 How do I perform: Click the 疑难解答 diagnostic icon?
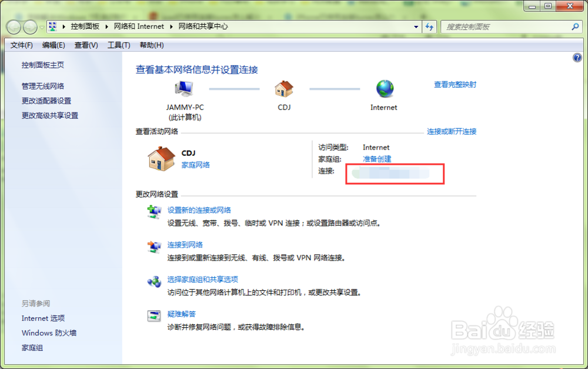[154, 317]
